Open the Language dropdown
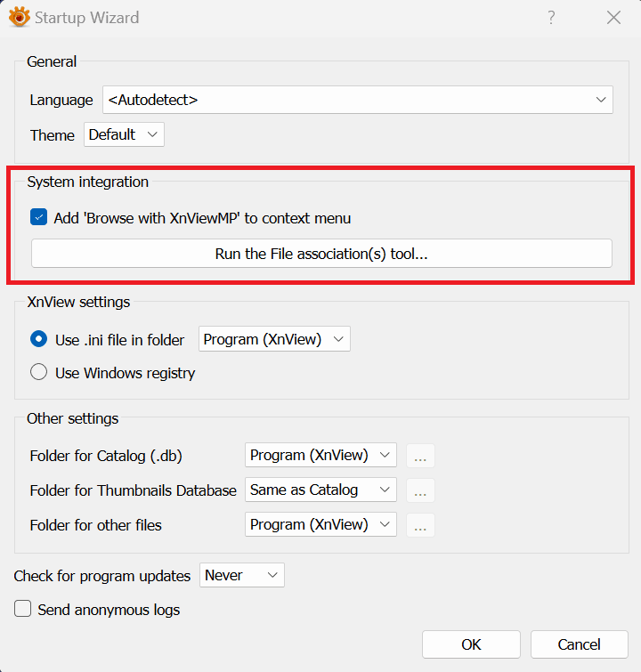This screenshot has width=641, height=672. click(357, 100)
